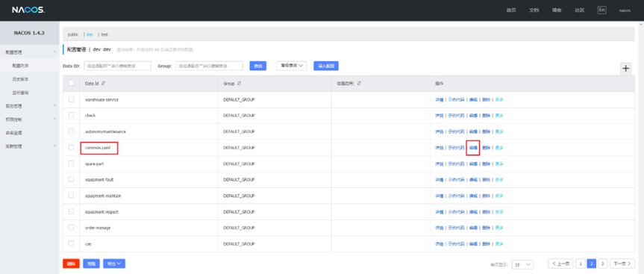Image resolution: width=644 pixels, height=274 pixels.
Task: Click the blue 查询 search button
Action: (258, 66)
